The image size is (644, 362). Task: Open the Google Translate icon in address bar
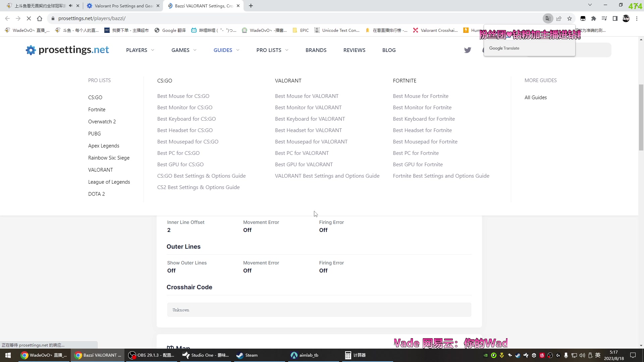[548, 18]
